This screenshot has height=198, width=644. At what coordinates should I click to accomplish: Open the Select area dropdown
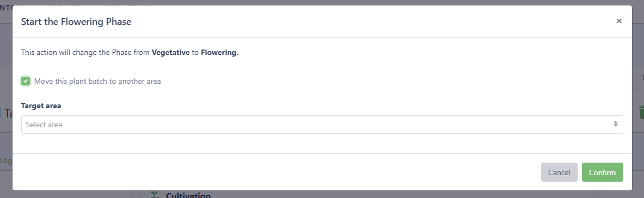point(322,125)
